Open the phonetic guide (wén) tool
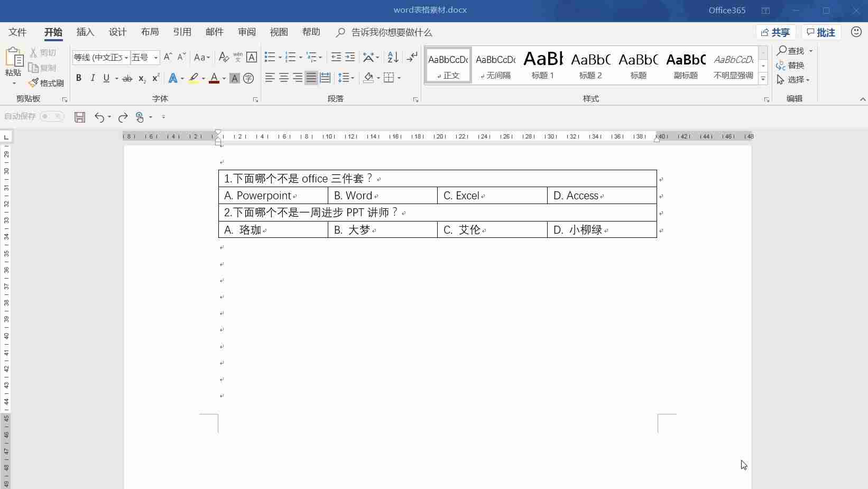The width and height of the screenshot is (868, 489). click(x=238, y=57)
